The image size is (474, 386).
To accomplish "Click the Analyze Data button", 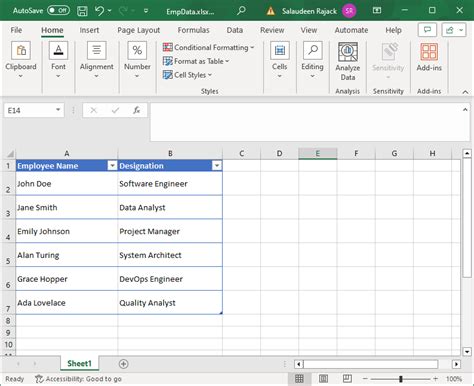I will coord(348,62).
